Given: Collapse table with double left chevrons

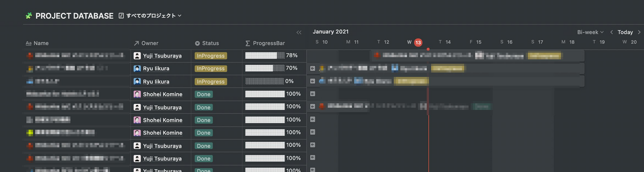Looking at the screenshot, I should click(299, 32).
